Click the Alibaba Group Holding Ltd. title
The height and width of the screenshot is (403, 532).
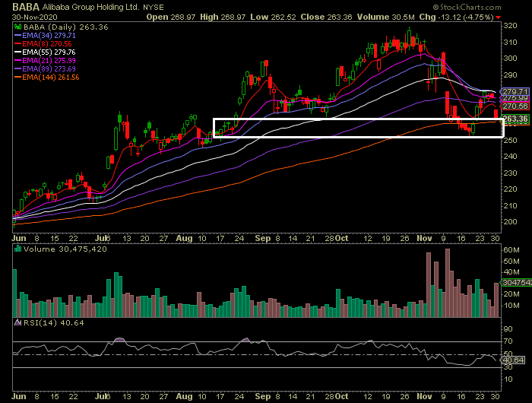[90, 7]
